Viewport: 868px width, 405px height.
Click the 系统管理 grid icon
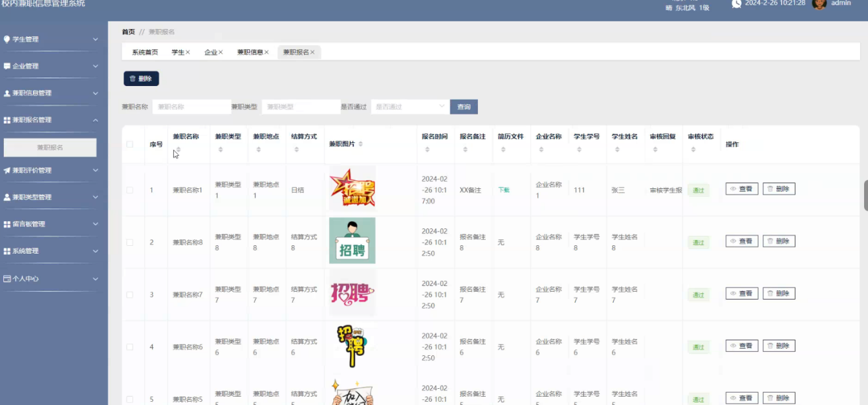click(x=7, y=251)
